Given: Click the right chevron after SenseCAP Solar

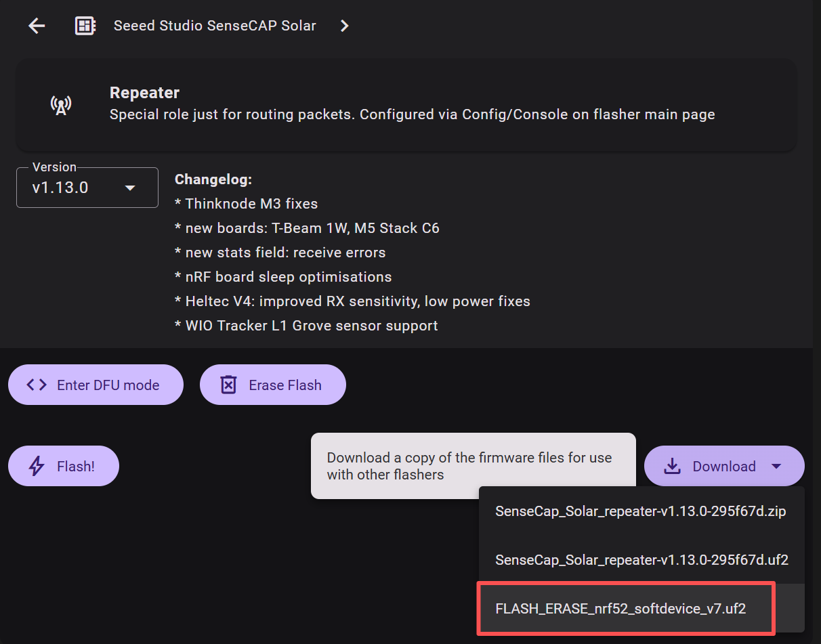Looking at the screenshot, I should pyautogui.click(x=345, y=26).
